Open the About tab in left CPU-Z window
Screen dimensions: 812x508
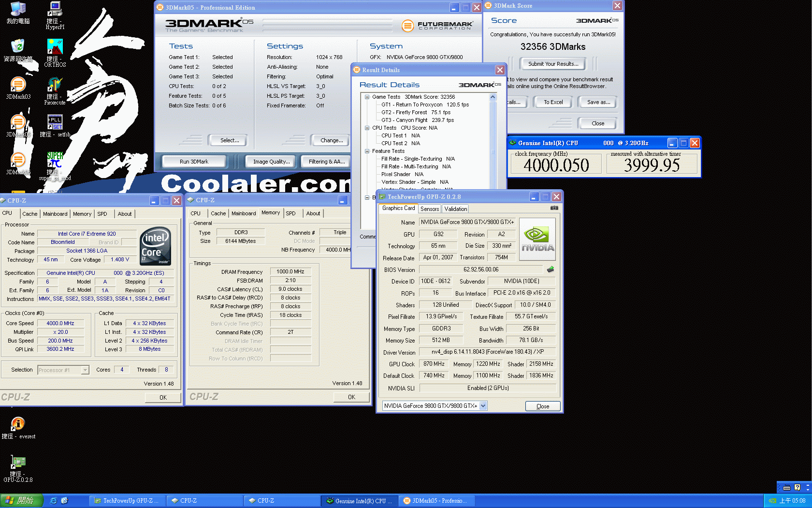tap(125, 214)
